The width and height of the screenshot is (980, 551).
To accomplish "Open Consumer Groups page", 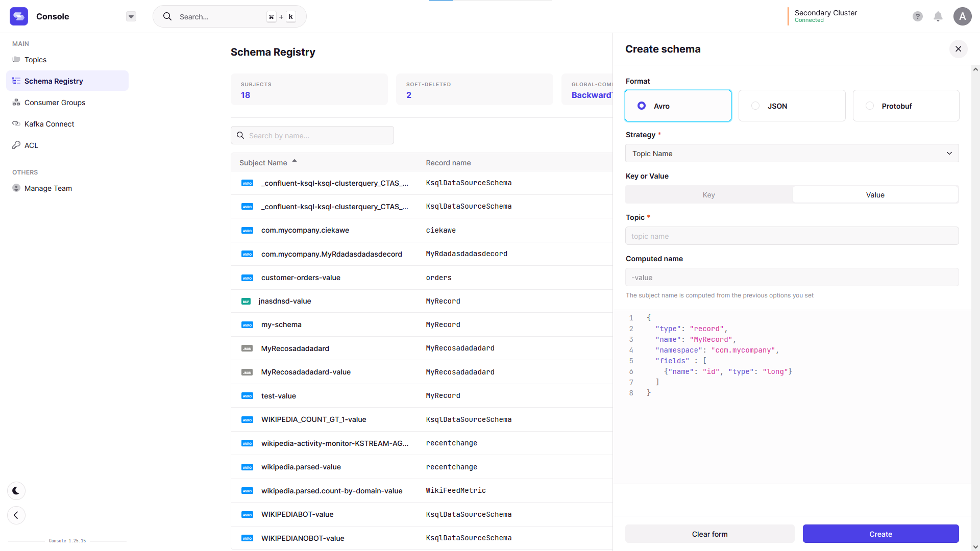I will pyautogui.click(x=67, y=103).
